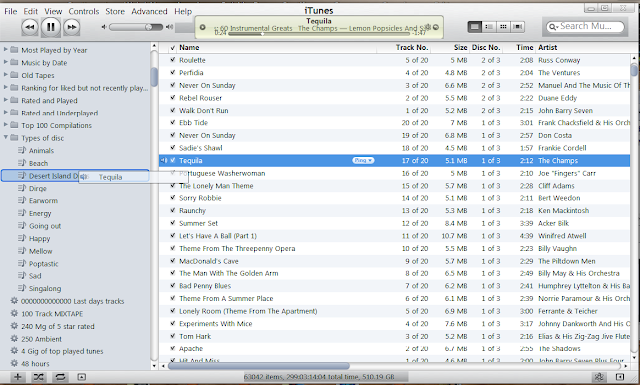Click the Previous track rewind button
This screenshot has width=640, height=385.
pos(29,27)
